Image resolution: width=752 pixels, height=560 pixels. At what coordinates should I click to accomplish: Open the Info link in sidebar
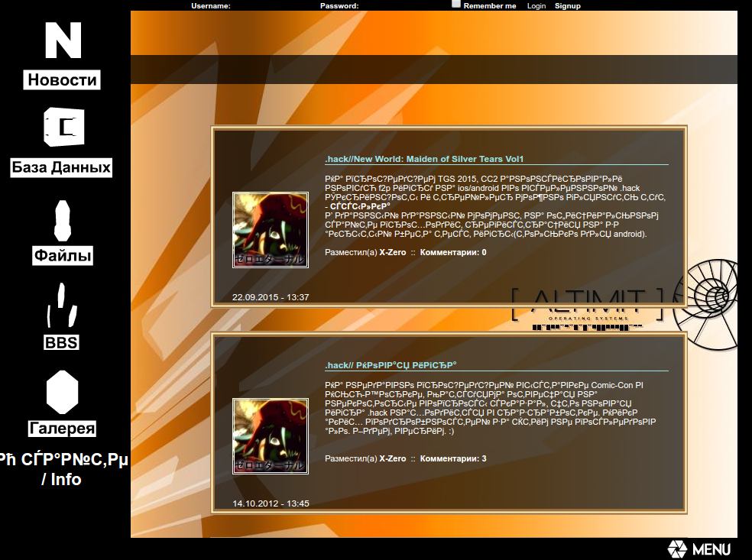pyautogui.click(x=62, y=469)
